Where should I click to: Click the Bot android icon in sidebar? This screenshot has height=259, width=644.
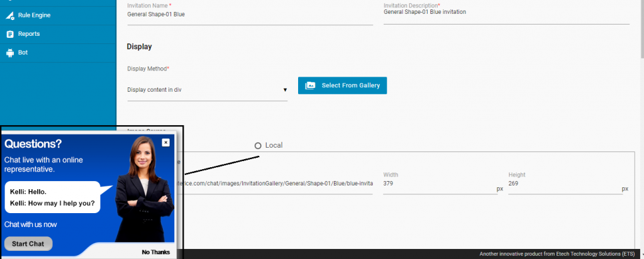pyautogui.click(x=9, y=53)
